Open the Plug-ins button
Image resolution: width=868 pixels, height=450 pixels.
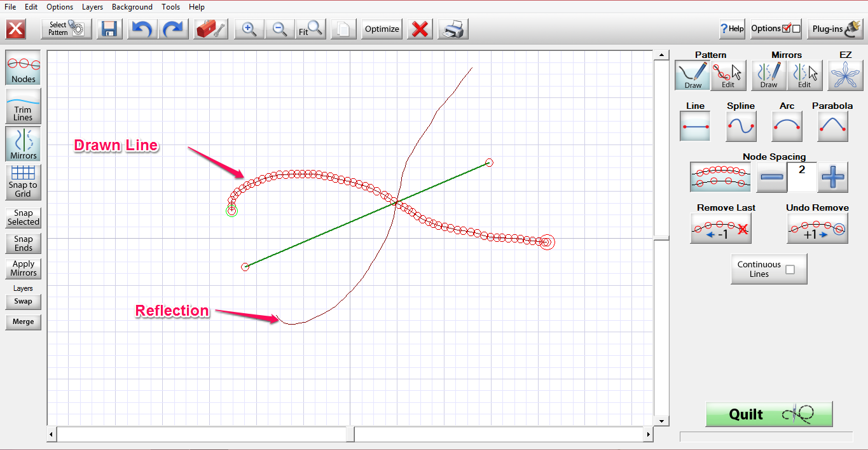coord(835,29)
